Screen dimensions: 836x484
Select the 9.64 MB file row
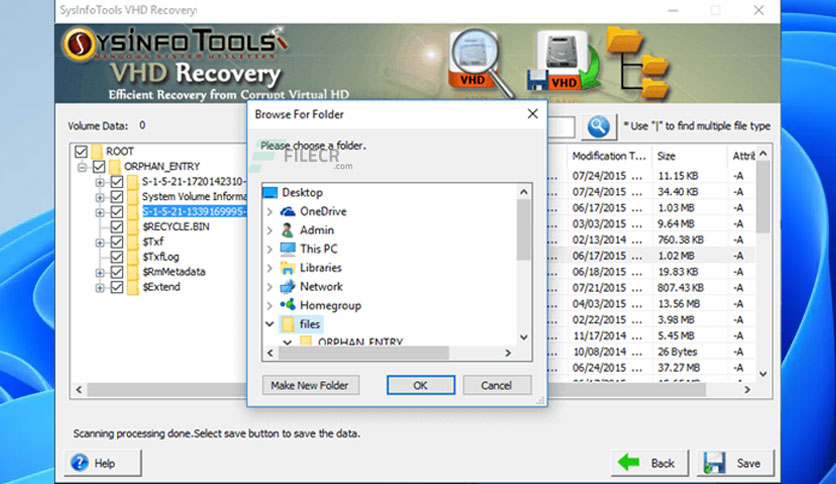pyautogui.click(x=653, y=223)
